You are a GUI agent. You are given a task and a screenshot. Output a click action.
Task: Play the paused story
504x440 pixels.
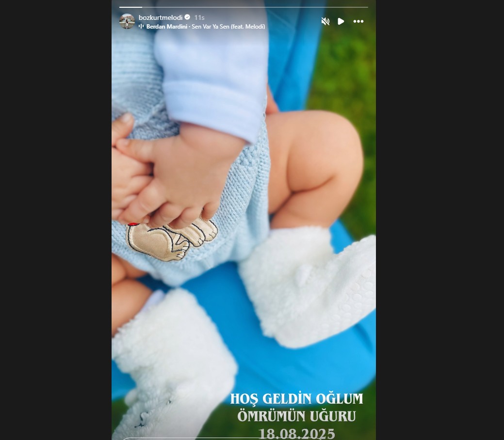point(341,21)
